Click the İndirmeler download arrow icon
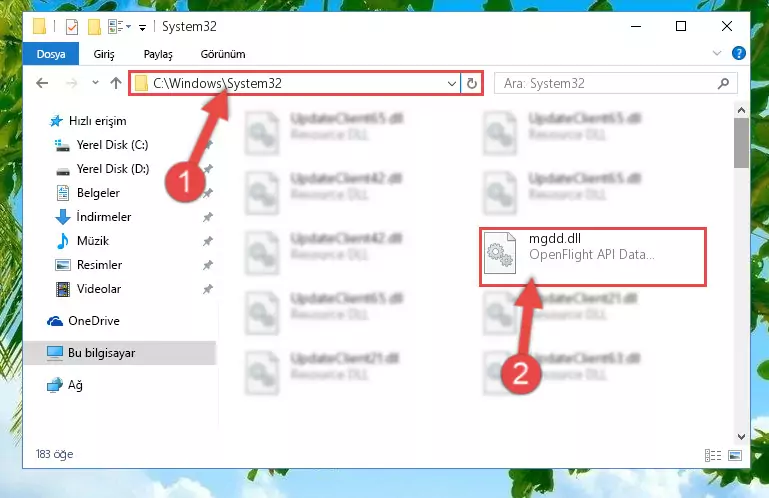The height and width of the screenshot is (498, 769). click(x=63, y=217)
